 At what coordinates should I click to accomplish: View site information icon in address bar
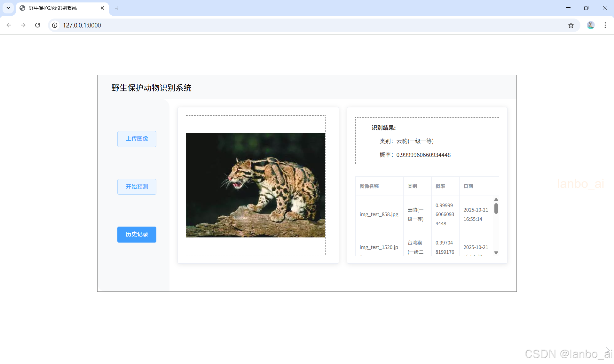pos(55,25)
